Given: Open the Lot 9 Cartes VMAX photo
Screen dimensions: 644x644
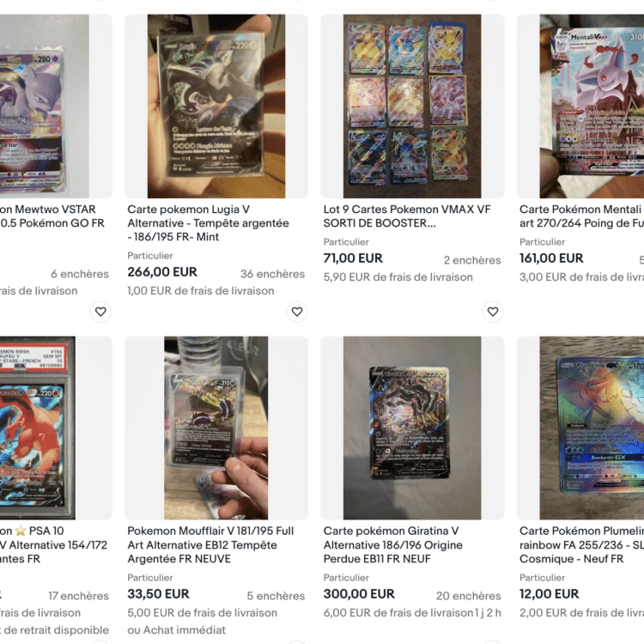Looking at the screenshot, I should pos(412,106).
